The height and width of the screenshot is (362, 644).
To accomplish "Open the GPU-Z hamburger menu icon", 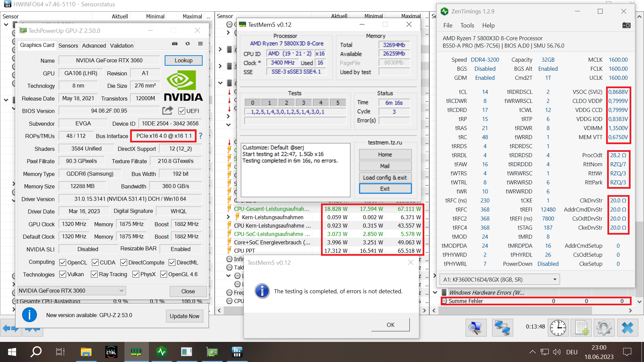I will point(200,44).
